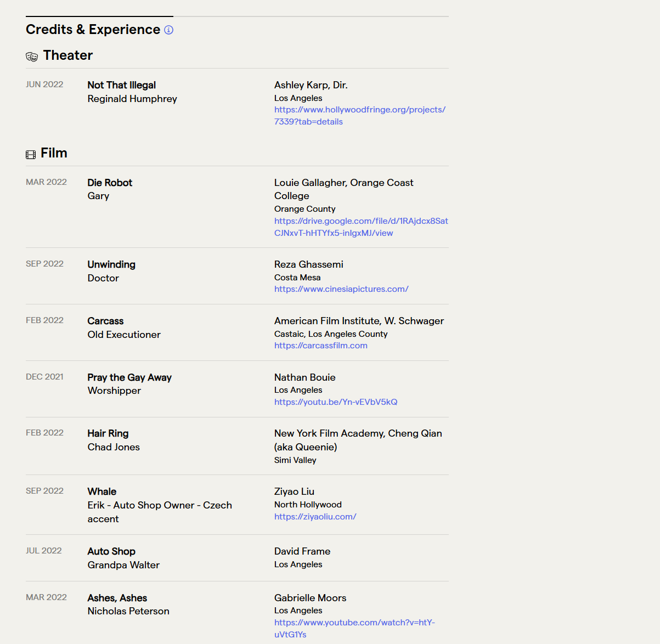Click the Auto Shop film title

click(x=111, y=551)
